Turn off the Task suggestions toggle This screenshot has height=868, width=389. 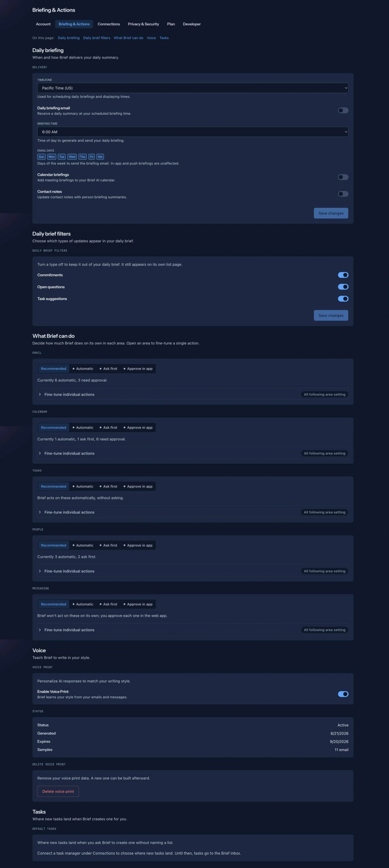(343, 299)
